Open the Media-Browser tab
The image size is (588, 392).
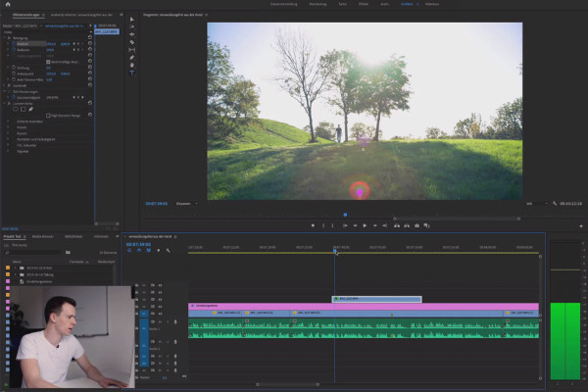point(43,237)
